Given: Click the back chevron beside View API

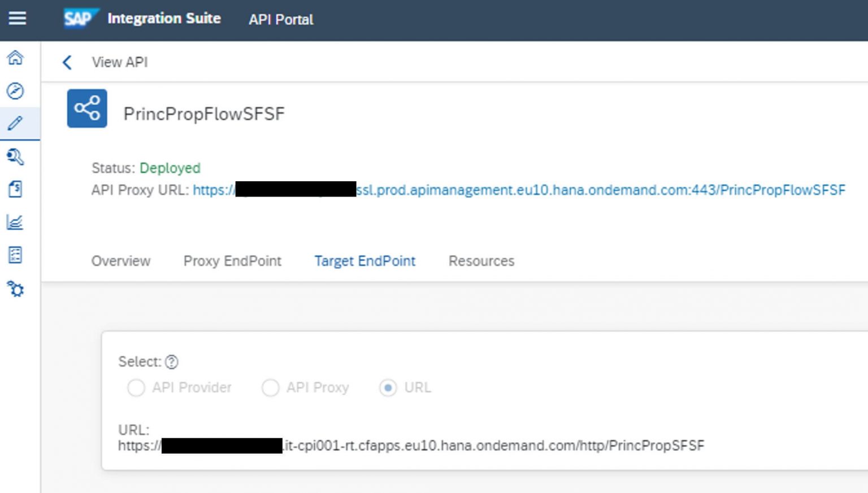Looking at the screenshot, I should tap(67, 62).
